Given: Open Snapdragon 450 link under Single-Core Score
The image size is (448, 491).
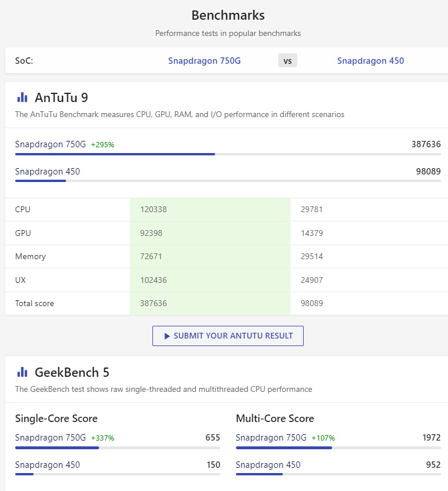Looking at the screenshot, I should (48, 465).
